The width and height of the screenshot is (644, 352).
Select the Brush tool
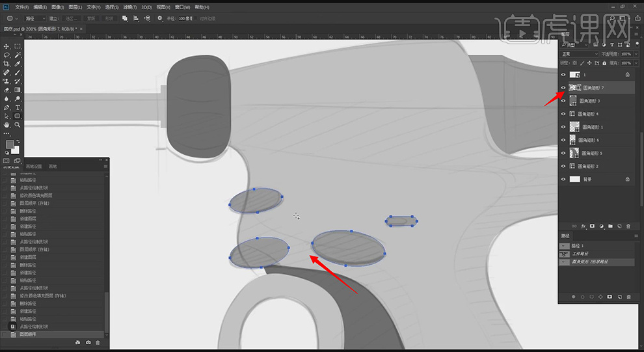18,72
